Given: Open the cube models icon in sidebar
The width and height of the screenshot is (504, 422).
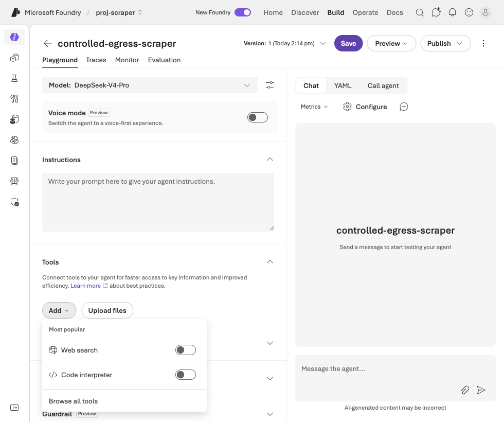Looking at the screenshot, I should tap(14, 58).
